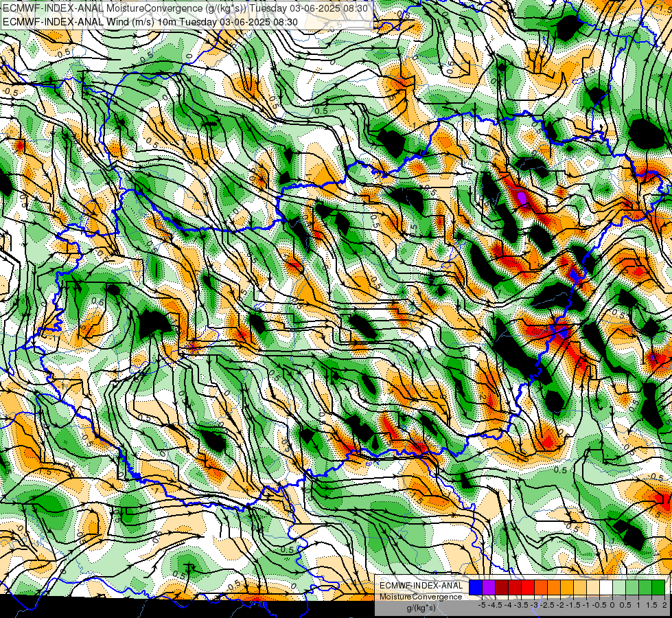Image resolution: width=672 pixels, height=618 pixels.
Task: Pick the bright red swatch between -3.5 and -3
Action: pyautogui.click(x=528, y=588)
